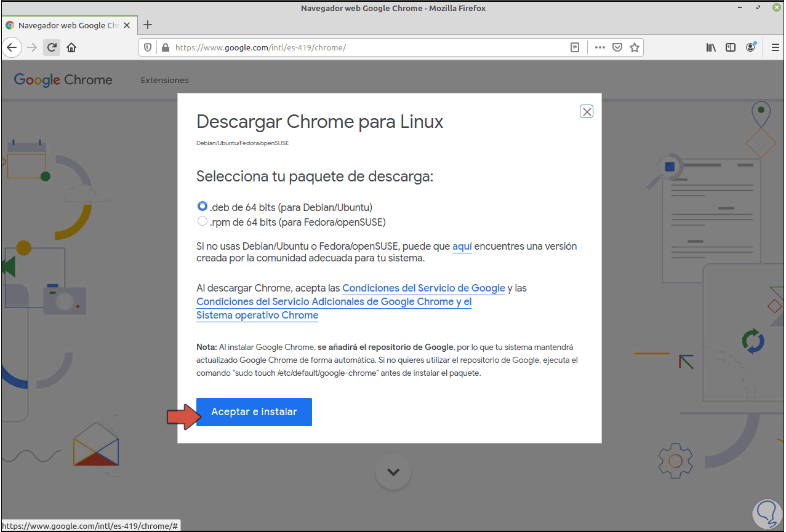Go to the Firefox home page
This screenshot has height=532, width=786.
point(71,47)
